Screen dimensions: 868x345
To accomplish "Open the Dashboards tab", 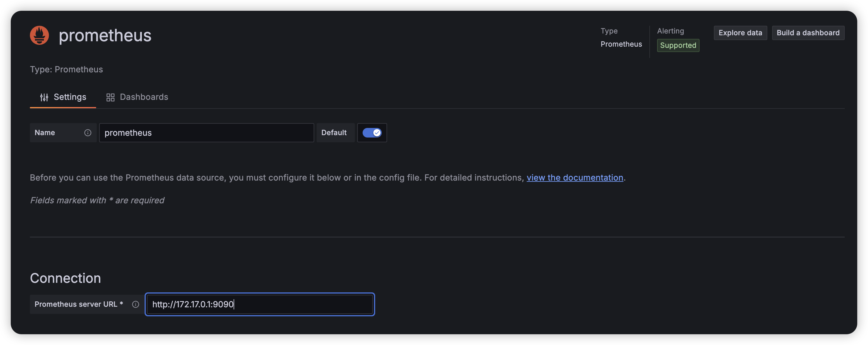I will pos(137,97).
